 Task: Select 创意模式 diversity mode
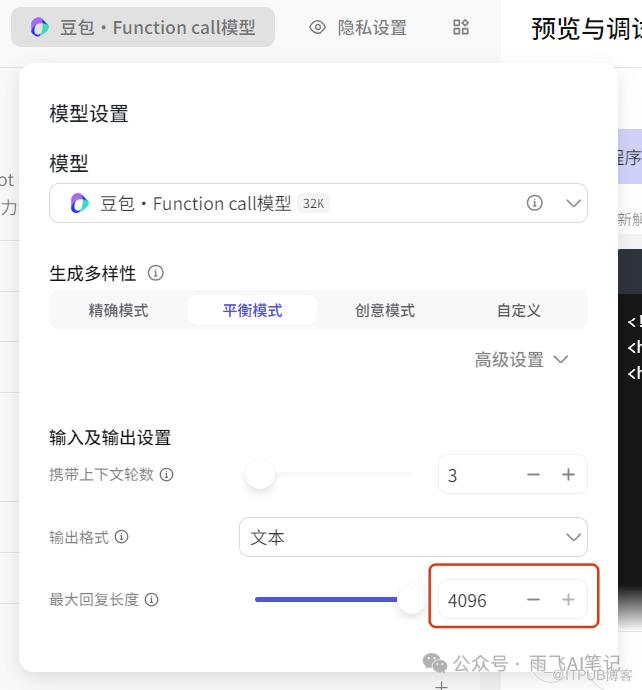pos(385,310)
